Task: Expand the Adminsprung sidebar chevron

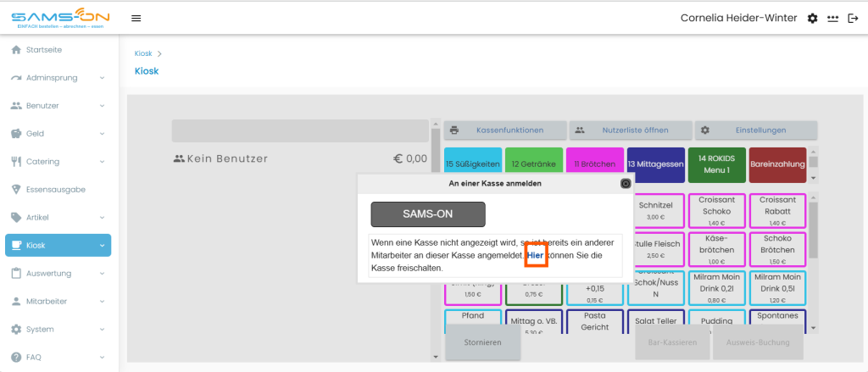Action: [103, 78]
